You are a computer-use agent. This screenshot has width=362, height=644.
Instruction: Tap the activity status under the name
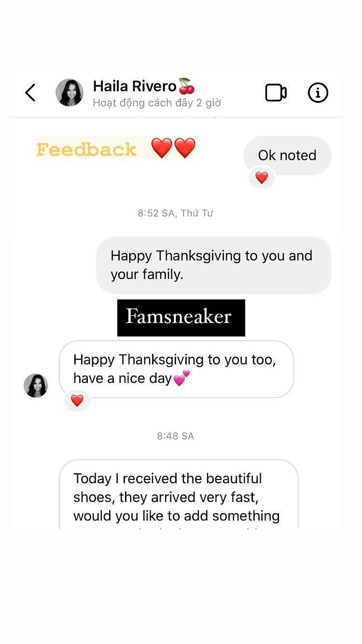pyautogui.click(x=157, y=103)
